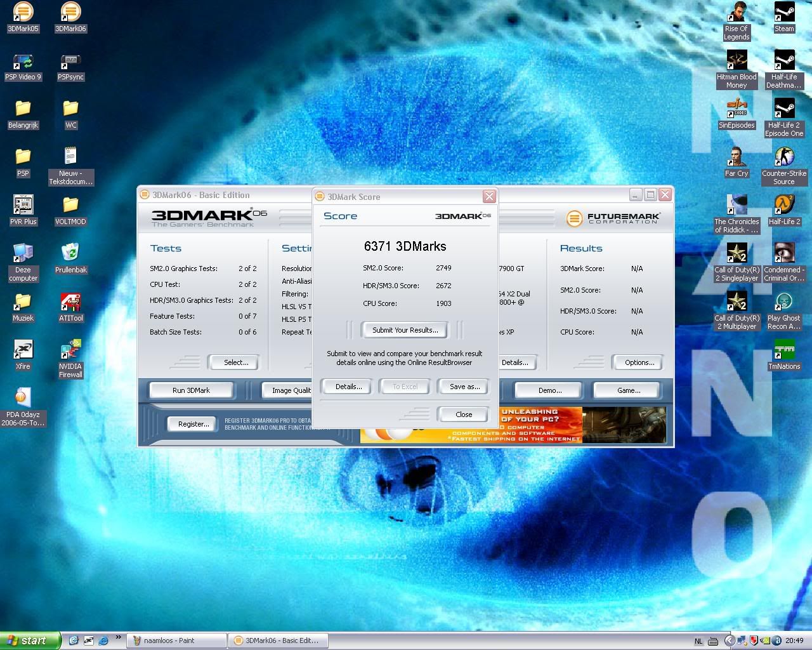Open score Details in the 3DMark Score dialog

pyautogui.click(x=348, y=387)
